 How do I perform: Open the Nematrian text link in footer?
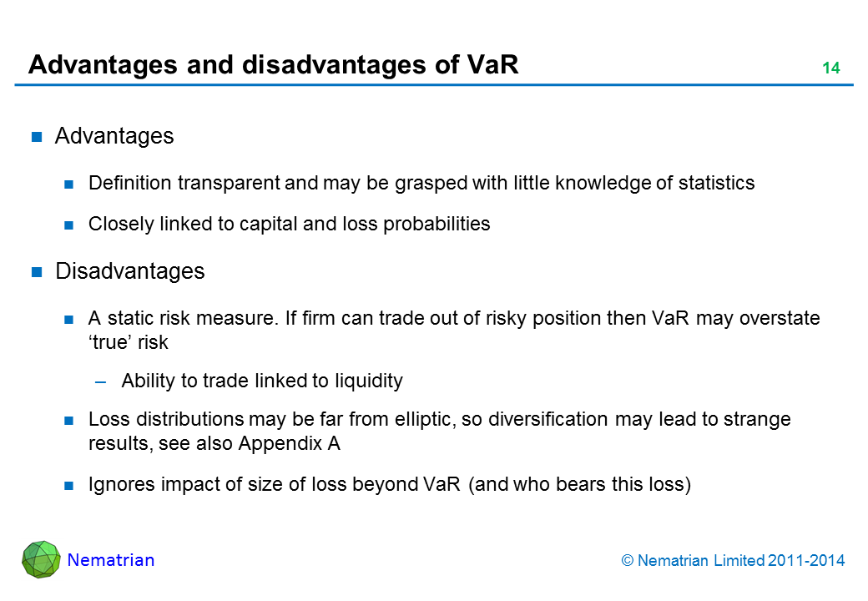pos(111,560)
